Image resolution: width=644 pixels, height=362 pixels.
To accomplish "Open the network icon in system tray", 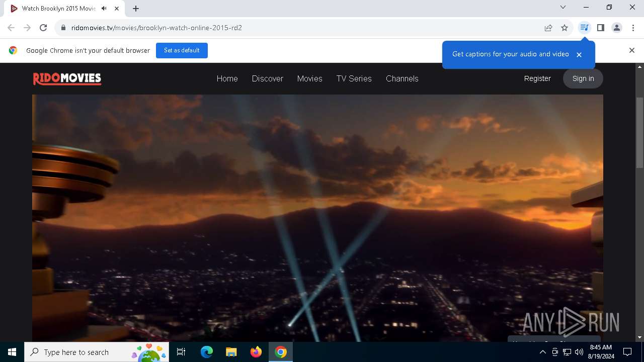I will pos(567,352).
